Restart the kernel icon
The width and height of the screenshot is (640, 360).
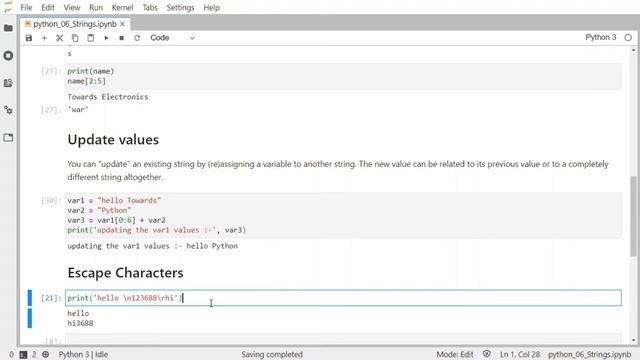pyautogui.click(x=137, y=38)
